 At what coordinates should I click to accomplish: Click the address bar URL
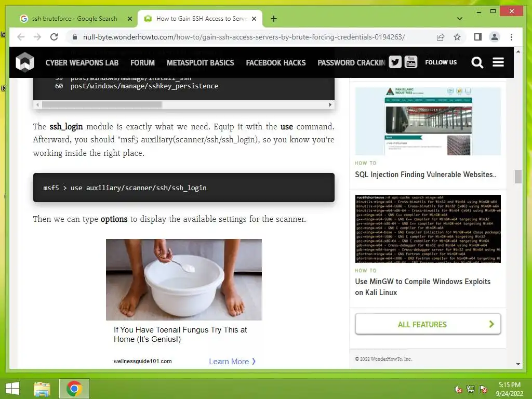[244, 37]
